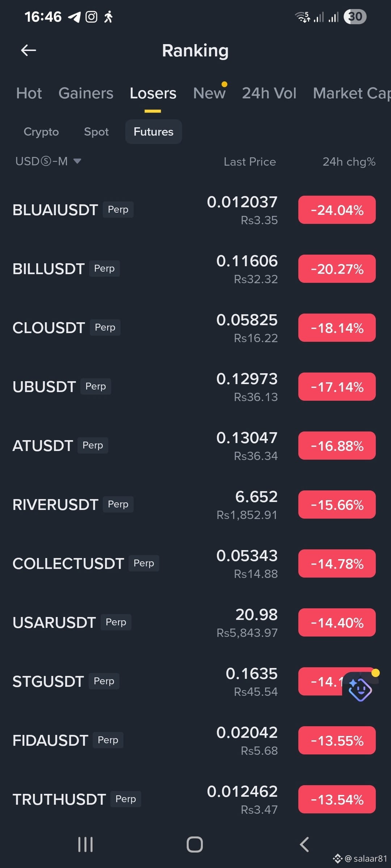Viewport: 391px width, 868px height.
Task: Tap the Telegram icon in status bar
Action: [x=75, y=17]
